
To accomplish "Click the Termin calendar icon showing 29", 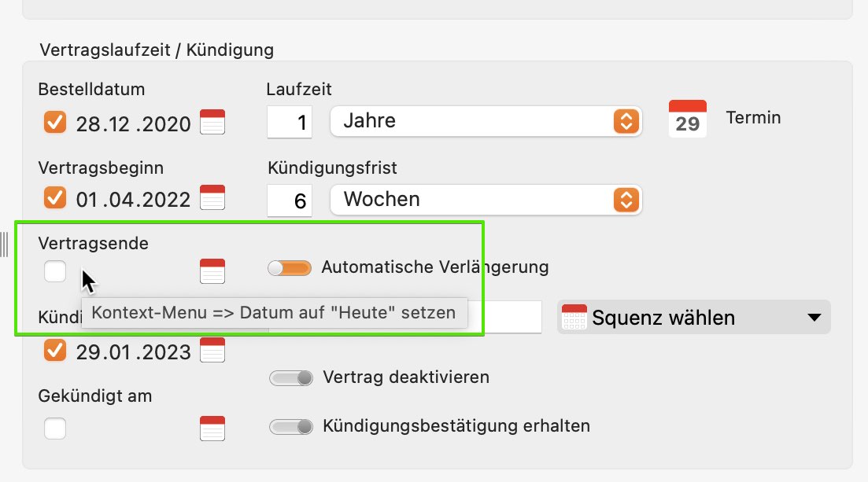I will (688, 119).
